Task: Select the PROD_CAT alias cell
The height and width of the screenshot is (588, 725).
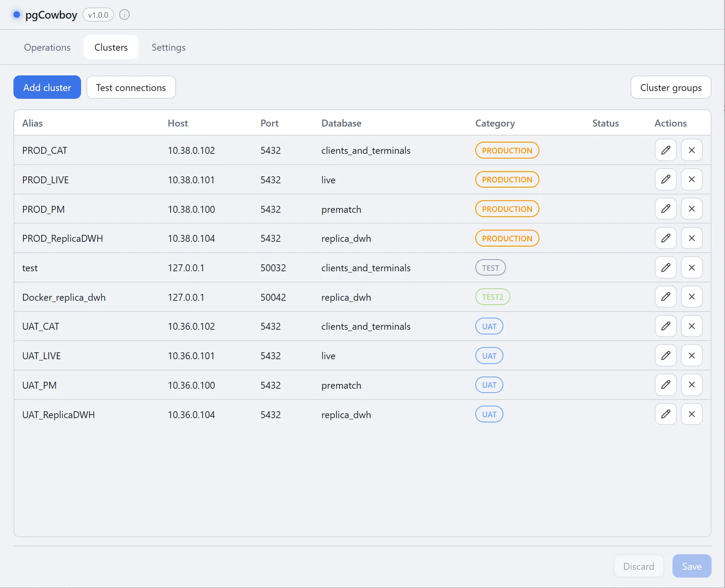Action: [45, 150]
